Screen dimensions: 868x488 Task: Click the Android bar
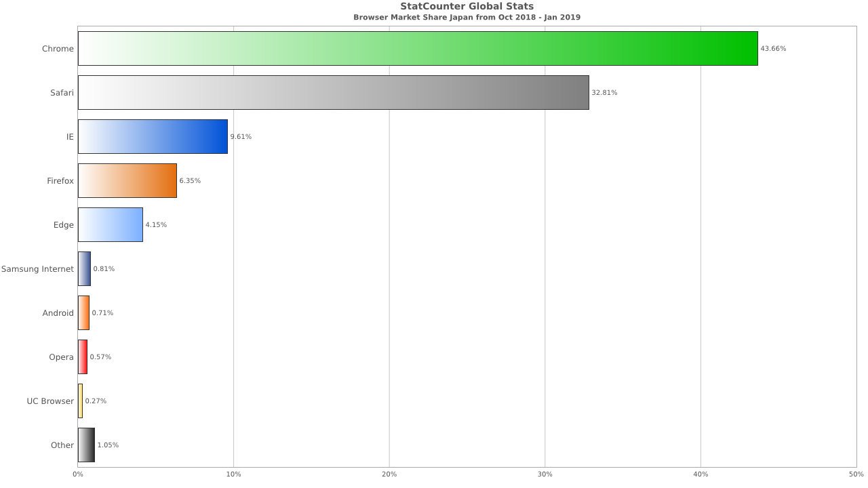[83, 312]
